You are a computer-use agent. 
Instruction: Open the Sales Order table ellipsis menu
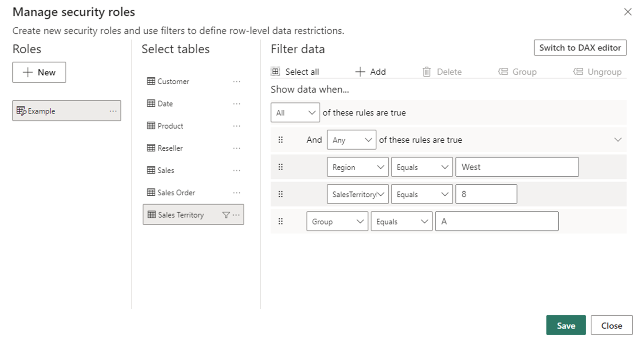pos(236,193)
